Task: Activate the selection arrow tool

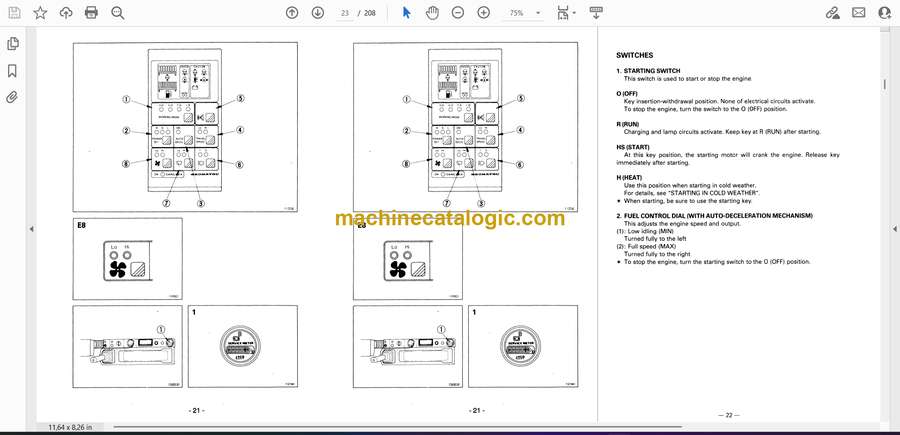Action: [406, 13]
